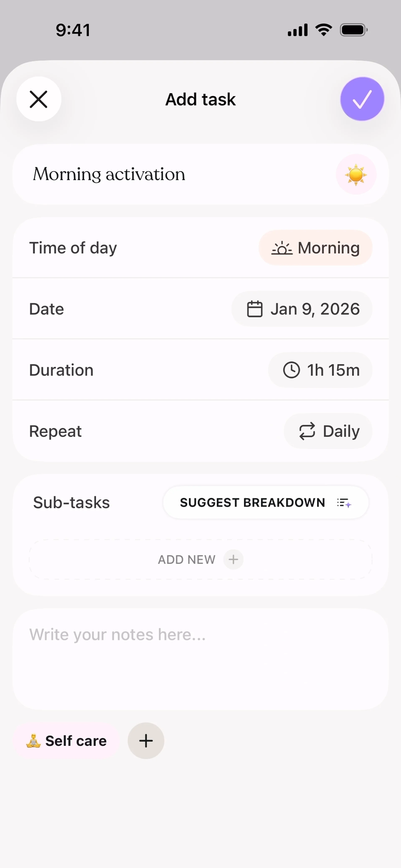The width and height of the screenshot is (401, 868).
Task: Tap the repeat arrows icon
Action: pos(307,431)
